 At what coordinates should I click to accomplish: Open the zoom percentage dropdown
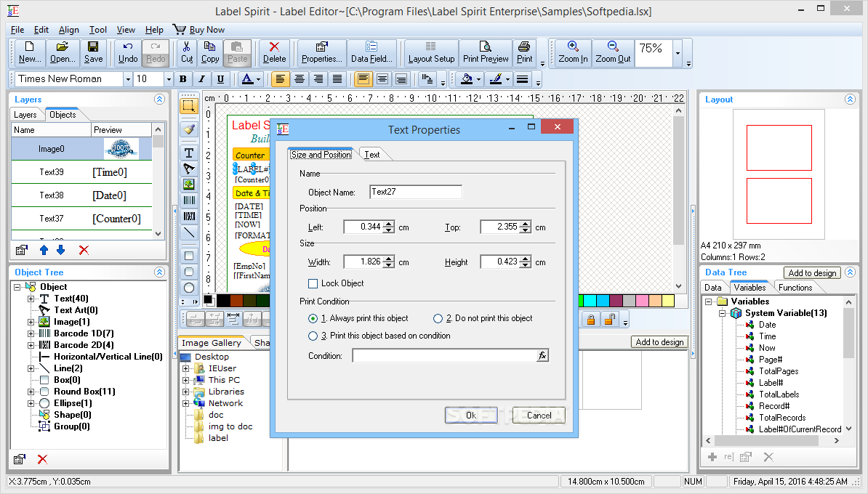click(678, 53)
